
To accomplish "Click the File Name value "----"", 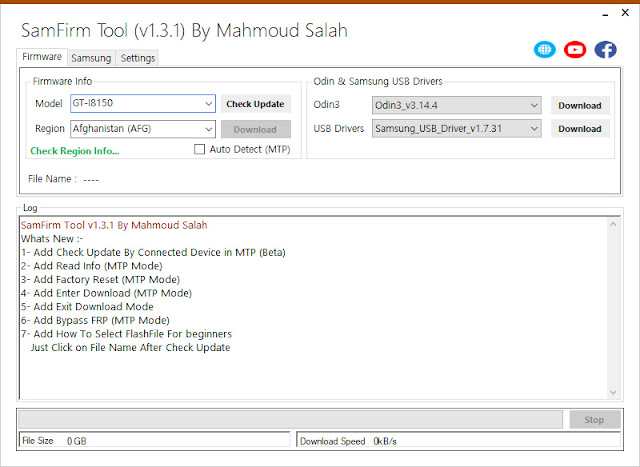I will pos(91,179).
